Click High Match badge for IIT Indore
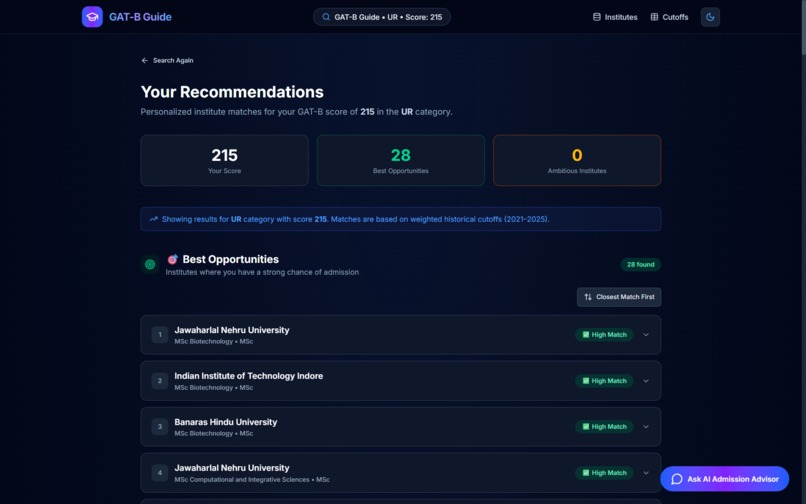 click(x=604, y=381)
